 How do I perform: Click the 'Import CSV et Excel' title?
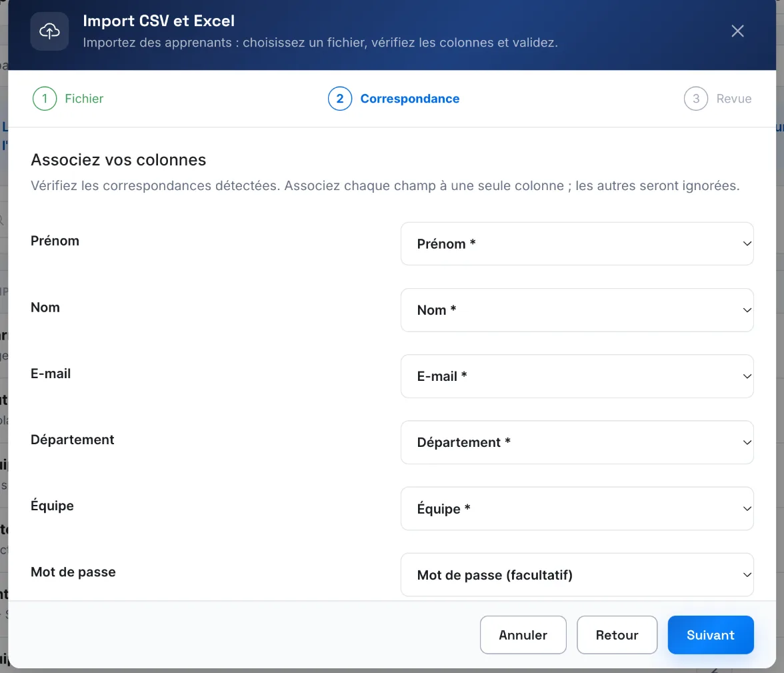[x=159, y=21]
